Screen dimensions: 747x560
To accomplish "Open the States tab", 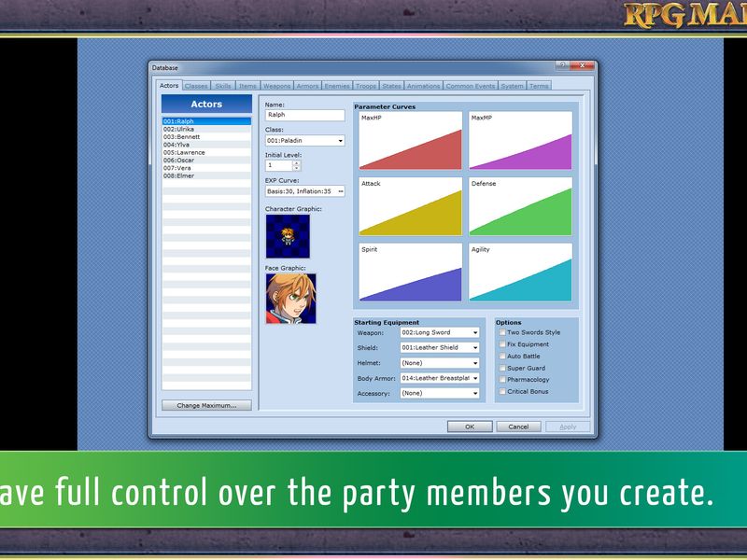I will 391,86.
